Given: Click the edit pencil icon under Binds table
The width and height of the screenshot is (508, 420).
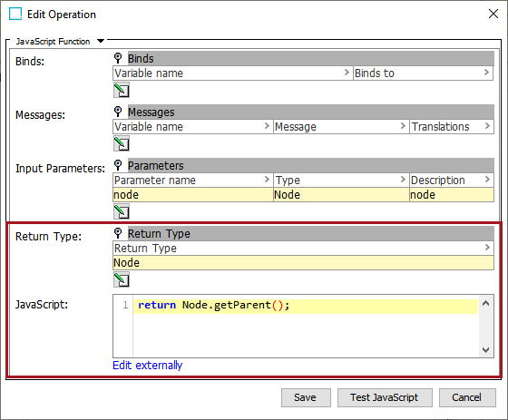Looking at the screenshot, I should pyautogui.click(x=122, y=90).
